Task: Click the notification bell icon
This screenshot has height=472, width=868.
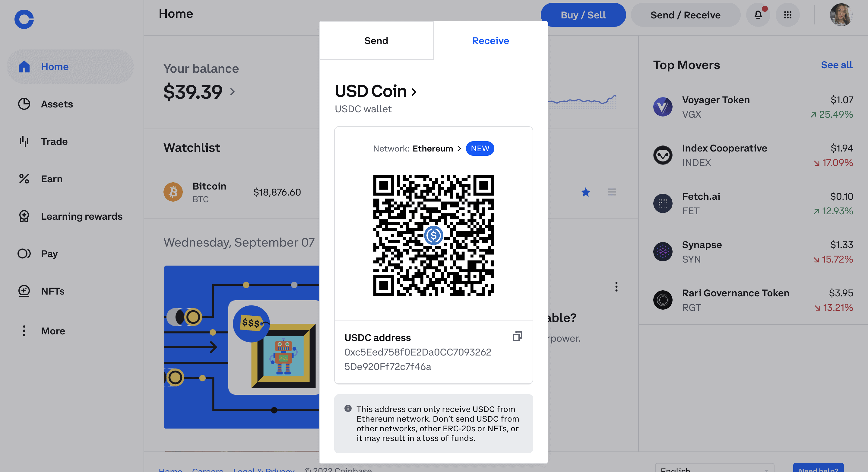Action: tap(759, 14)
